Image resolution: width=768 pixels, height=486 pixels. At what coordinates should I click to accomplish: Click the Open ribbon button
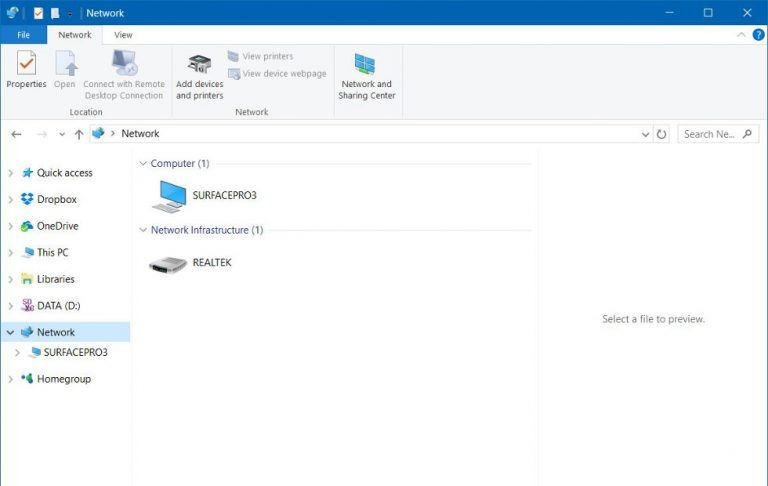65,69
